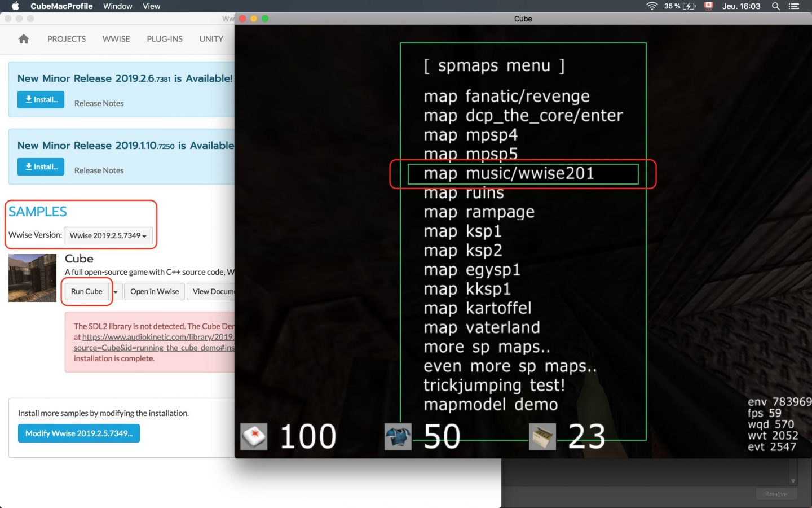Open the Window menu
The image size is (812, 508).
(117, 6)
